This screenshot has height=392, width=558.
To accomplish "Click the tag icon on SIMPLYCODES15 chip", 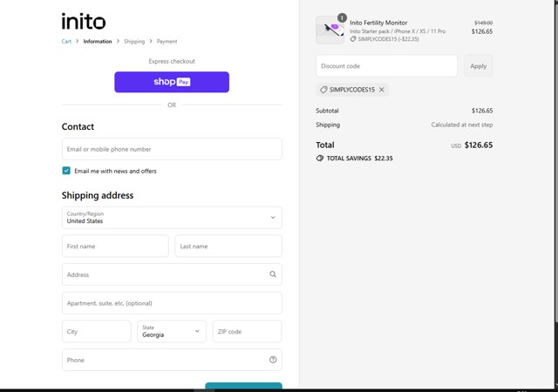I will click(323, 90).
